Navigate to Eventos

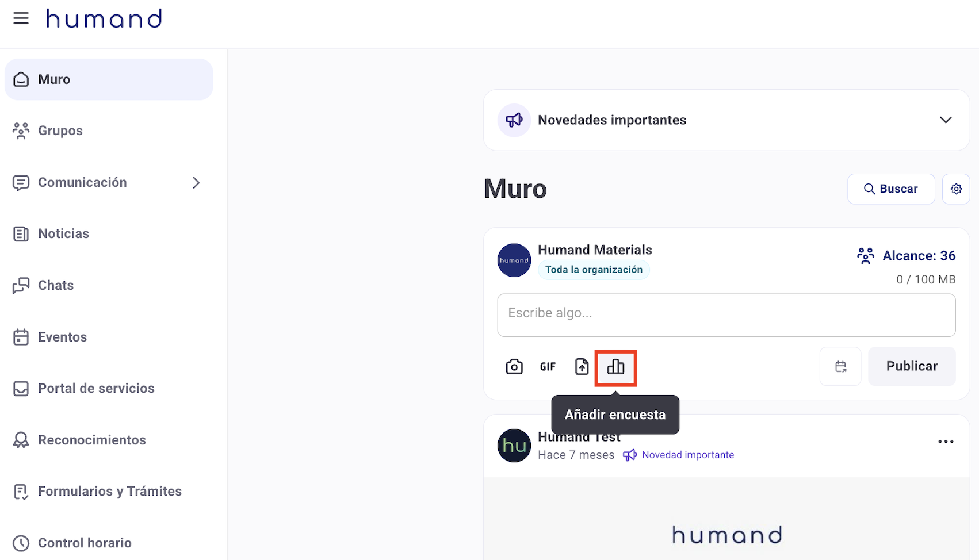click(x=62, y=337)
